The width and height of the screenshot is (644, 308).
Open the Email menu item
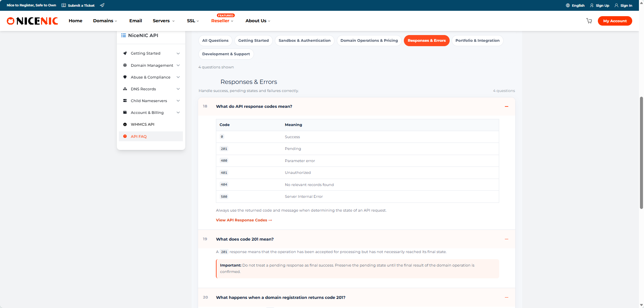(x=136, y=21)
